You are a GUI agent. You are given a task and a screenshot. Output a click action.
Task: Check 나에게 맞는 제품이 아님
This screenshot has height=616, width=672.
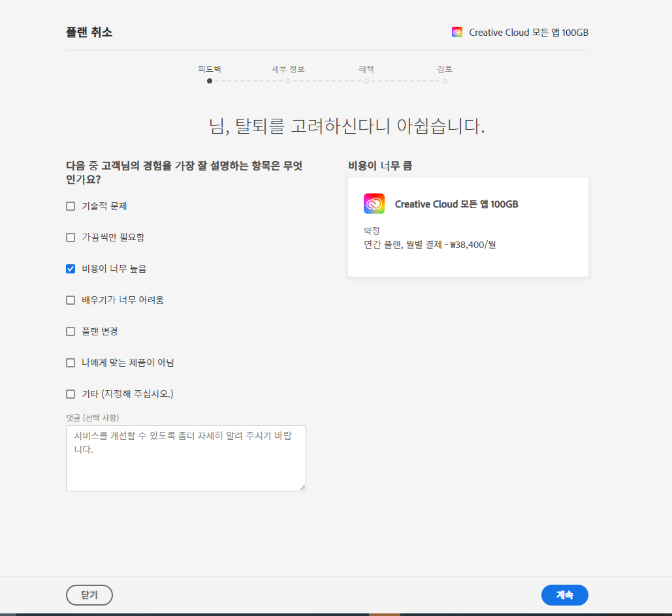71,363
